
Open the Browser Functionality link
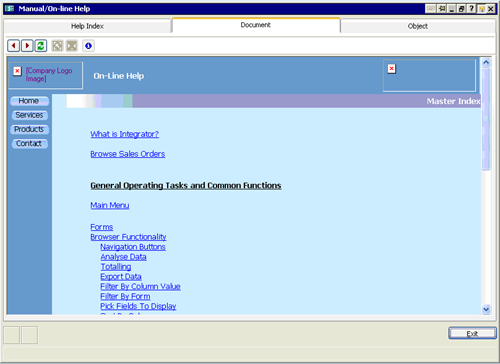[128, 237]
